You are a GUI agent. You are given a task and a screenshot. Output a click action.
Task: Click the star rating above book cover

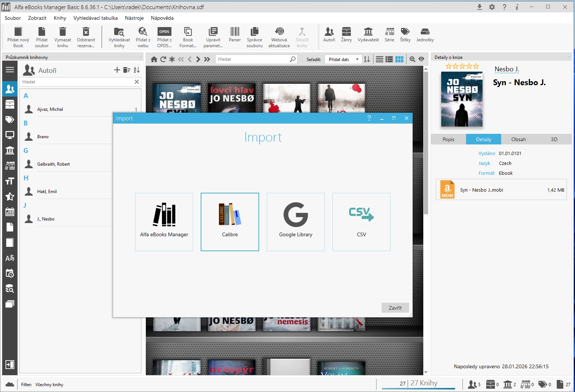coord(462,66)
